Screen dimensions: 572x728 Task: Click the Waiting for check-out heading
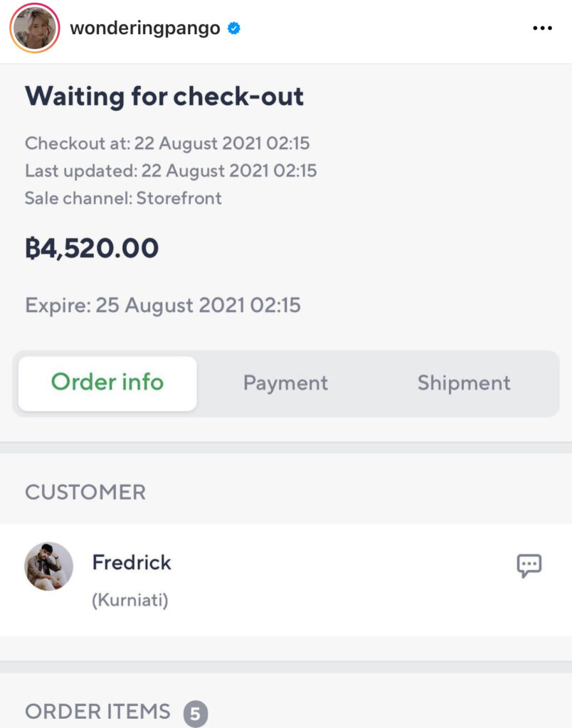164,96
